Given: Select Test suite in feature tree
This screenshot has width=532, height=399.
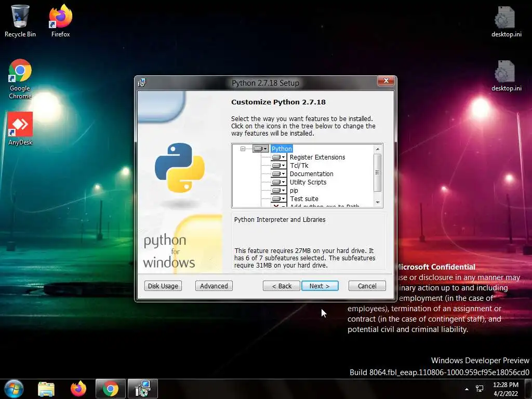Looking at the screenshot, I should tap(304, 199).
